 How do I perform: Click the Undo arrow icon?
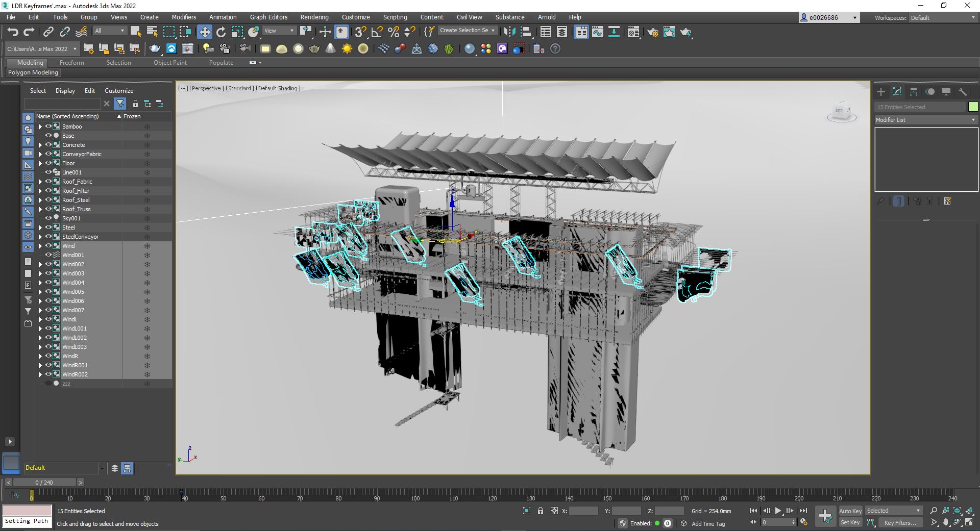coord(13,32)
